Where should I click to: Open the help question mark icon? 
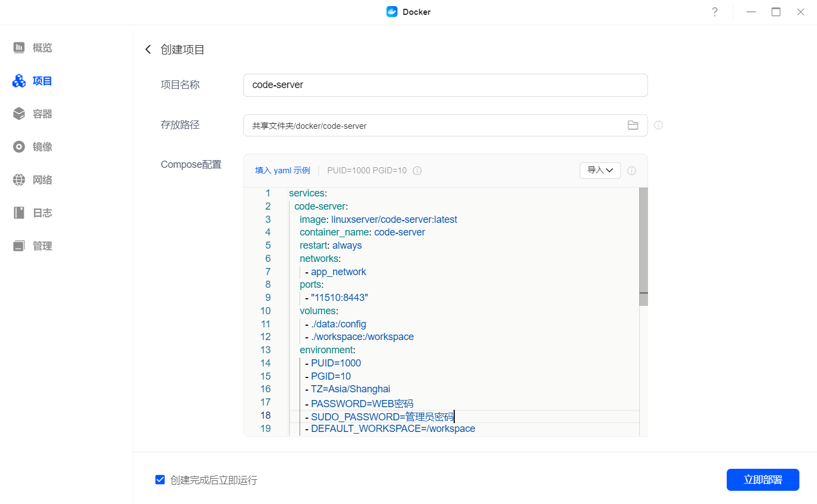714,12
